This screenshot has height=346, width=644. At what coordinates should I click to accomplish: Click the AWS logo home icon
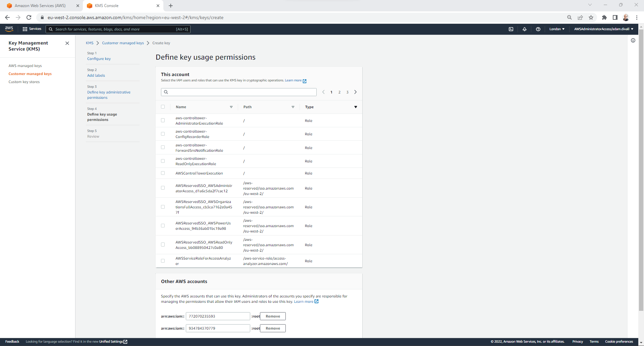click(9, 29)
